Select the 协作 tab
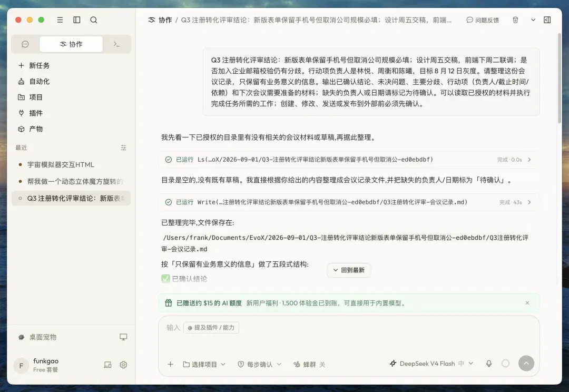 tap(71, 44)
